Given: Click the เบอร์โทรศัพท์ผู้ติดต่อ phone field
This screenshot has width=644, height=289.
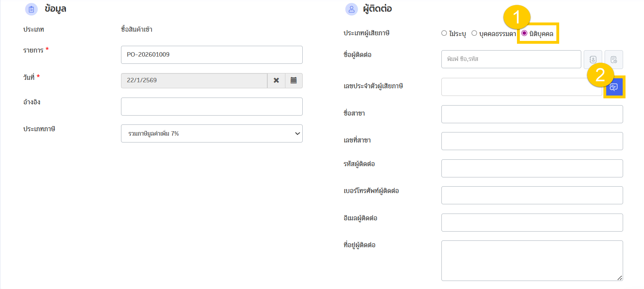Looking at the screenshot, I should pyautogui.click(x=532, y=195).
